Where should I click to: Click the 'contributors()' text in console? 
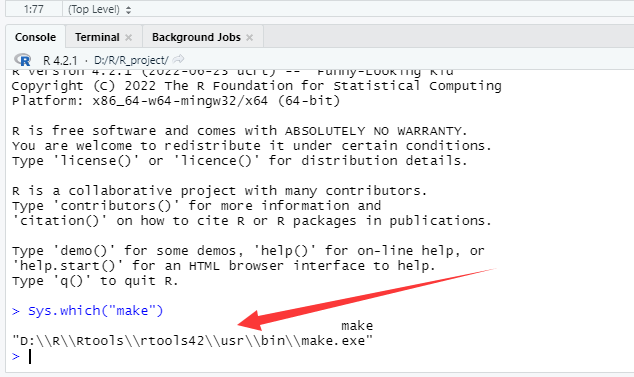116,206
